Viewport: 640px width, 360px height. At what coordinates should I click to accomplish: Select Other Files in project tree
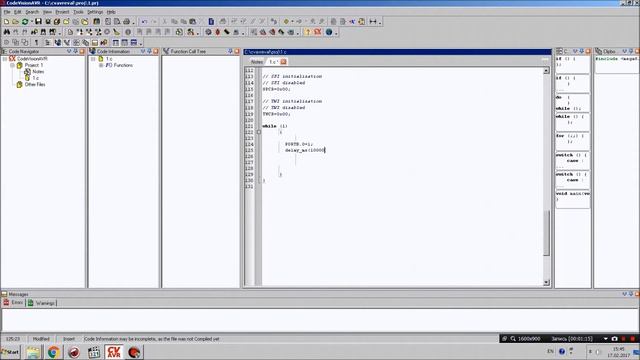click(35, 84)
